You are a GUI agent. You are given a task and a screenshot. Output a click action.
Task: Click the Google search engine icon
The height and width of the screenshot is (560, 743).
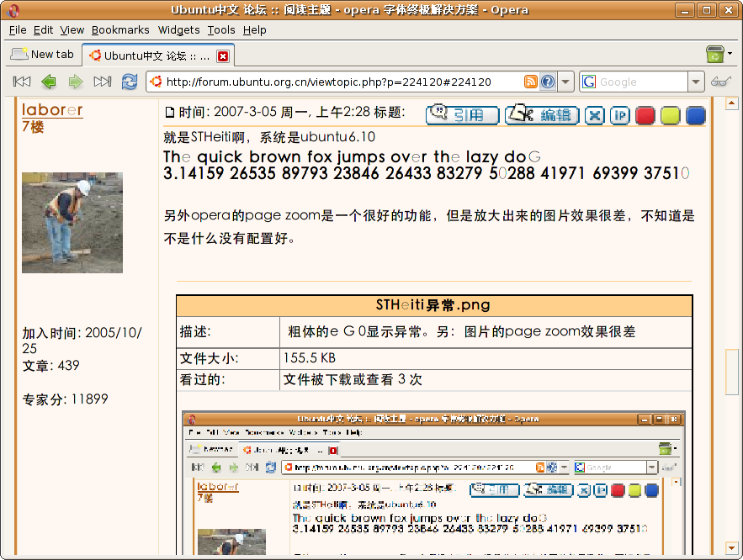click(589, 82)
